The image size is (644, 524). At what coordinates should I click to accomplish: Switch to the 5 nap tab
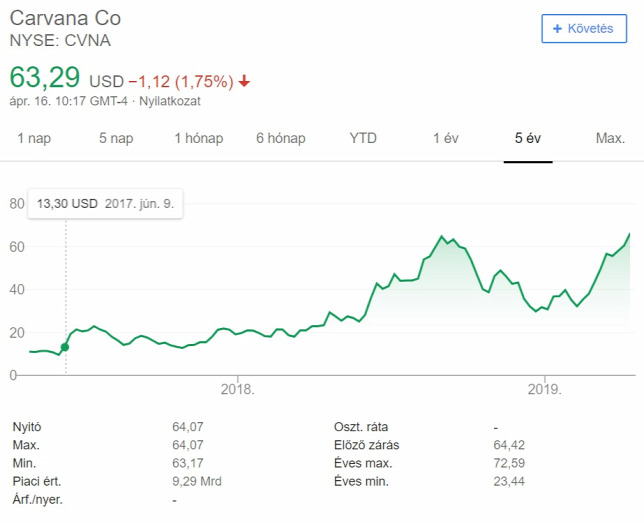point(116,138)
